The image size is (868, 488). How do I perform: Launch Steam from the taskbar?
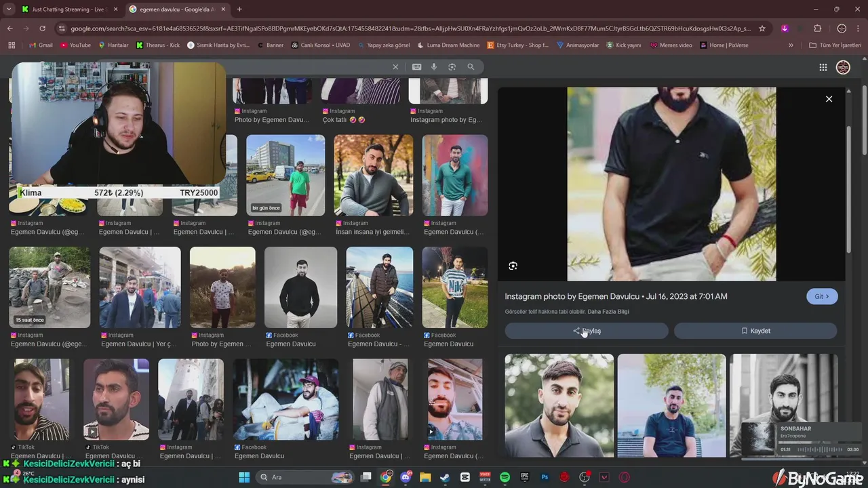[445, 477]
